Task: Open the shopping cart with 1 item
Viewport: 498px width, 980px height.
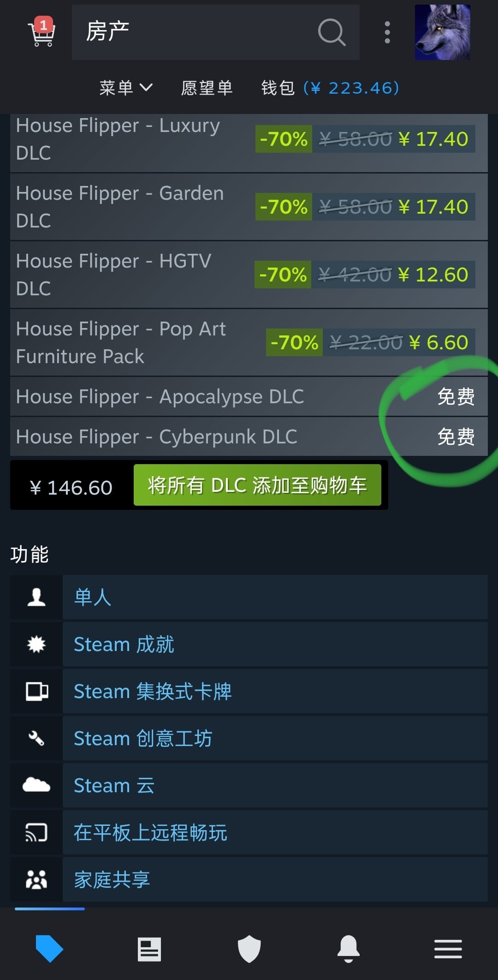Action: pyautogui.click(x=41, y=32)
